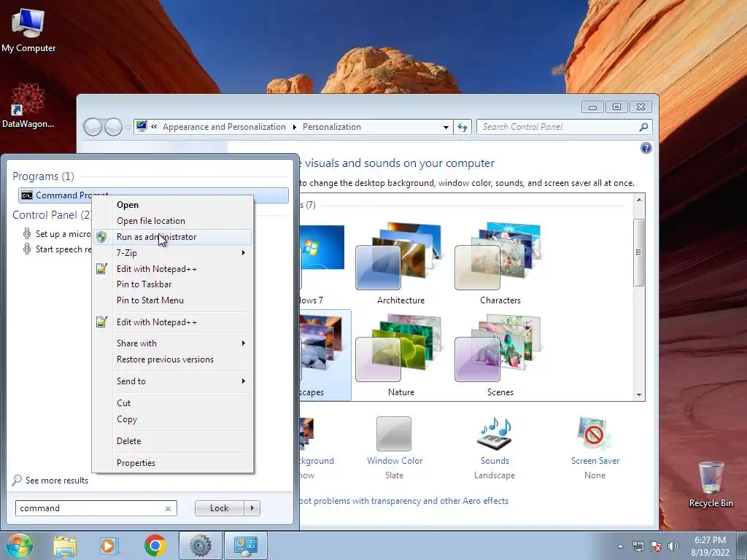
Task: Open address bar history dropdown
Action: point(446,127)
